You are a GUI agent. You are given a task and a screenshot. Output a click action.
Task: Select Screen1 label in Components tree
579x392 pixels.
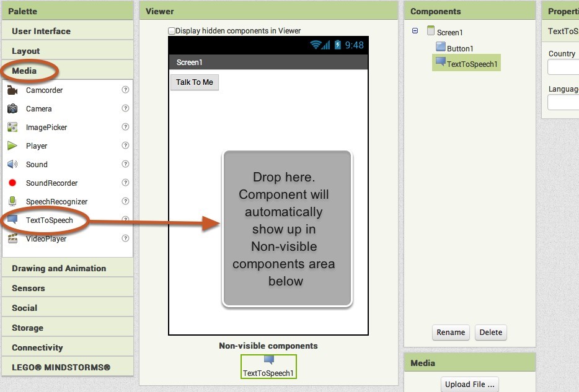450,32
